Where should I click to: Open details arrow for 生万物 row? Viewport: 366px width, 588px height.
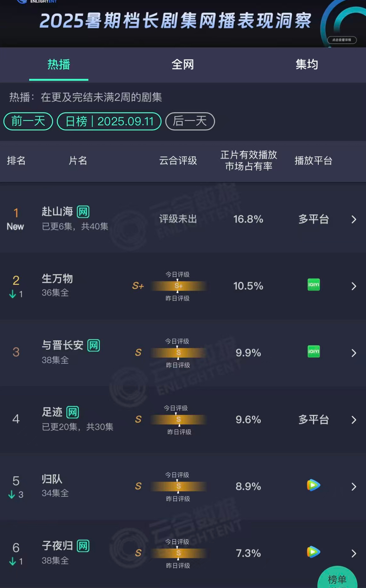(354, 286)
